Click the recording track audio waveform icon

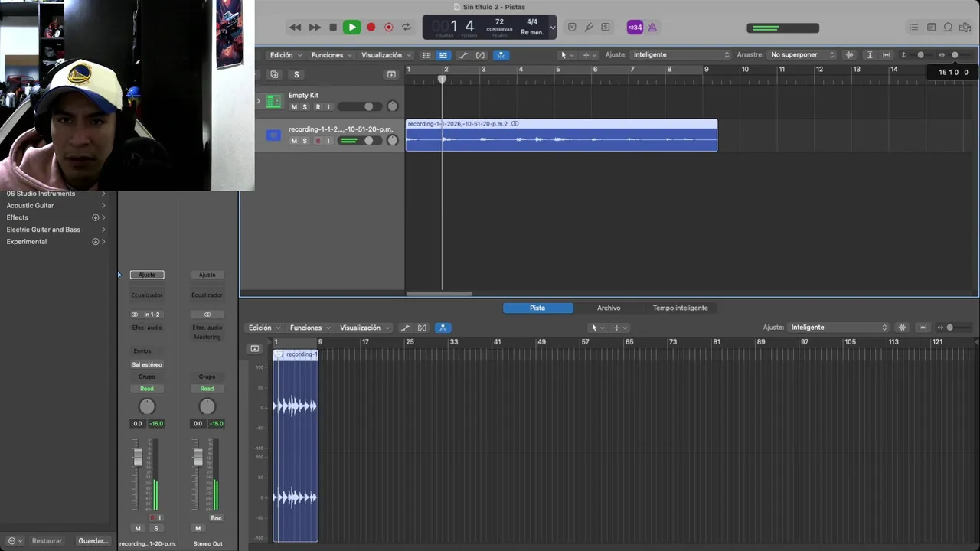273,135
